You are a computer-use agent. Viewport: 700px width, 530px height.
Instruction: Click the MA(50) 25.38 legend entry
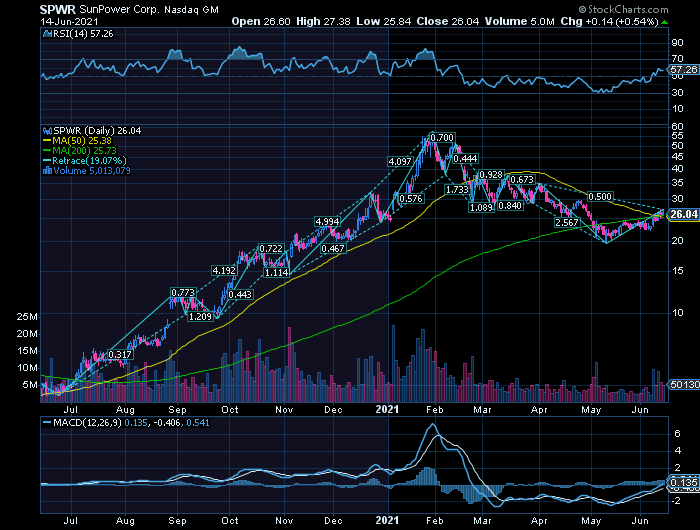click(82, 141)
